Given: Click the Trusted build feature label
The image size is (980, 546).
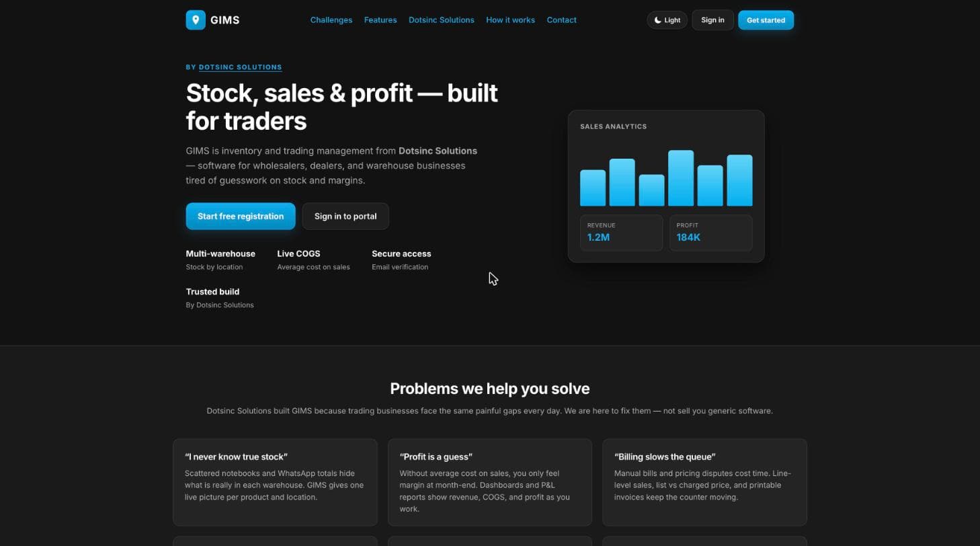Looking at the screenshot, I should tap(212, 292).
